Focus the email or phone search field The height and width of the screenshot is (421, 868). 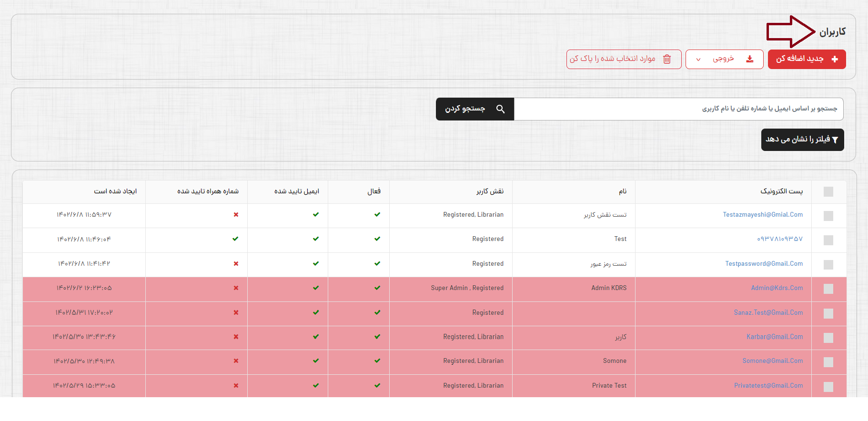point(678,109)
